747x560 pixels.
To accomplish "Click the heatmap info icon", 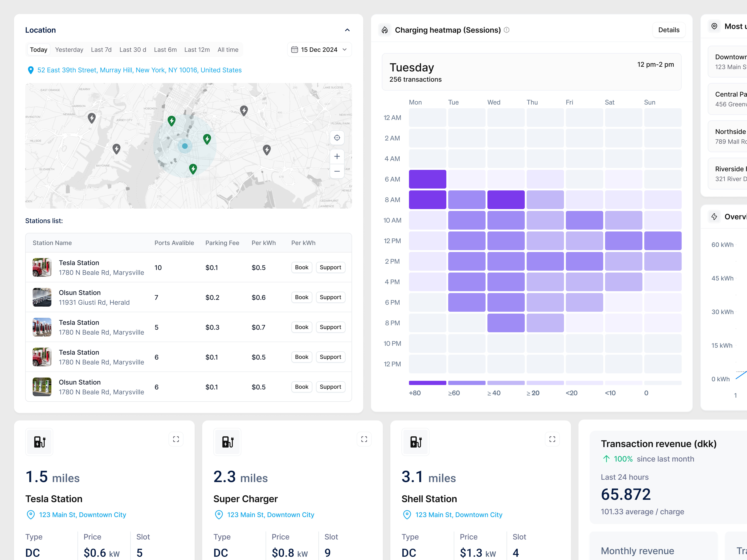I will (507, 30).
